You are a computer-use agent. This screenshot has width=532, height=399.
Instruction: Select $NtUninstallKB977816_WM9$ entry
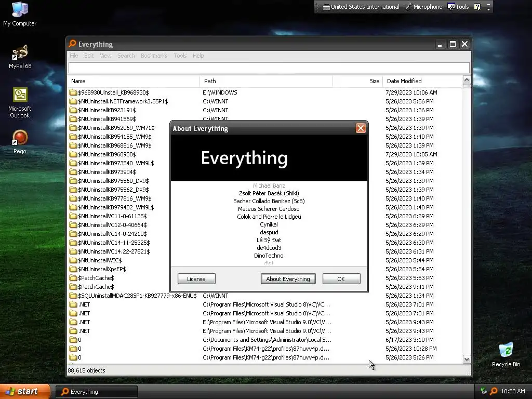pos(115,198)
